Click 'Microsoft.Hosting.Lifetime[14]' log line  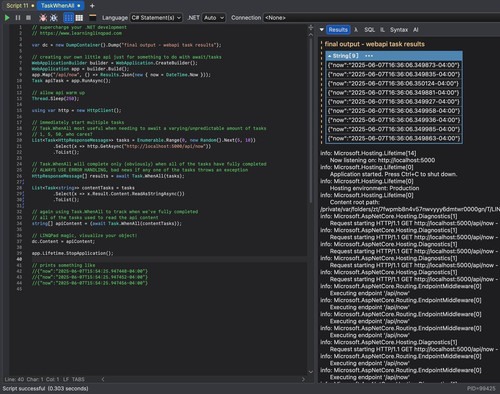pyautogui.click(x=368, y=153)
